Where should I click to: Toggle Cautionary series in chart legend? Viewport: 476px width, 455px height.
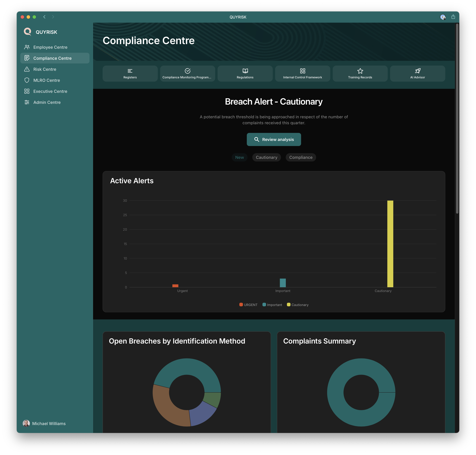(298, 305)
